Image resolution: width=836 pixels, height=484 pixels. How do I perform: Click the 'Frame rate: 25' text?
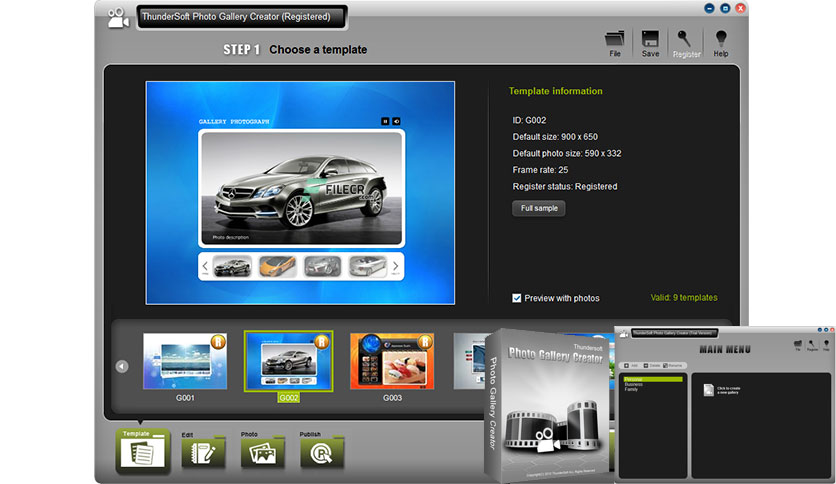pos(540,170)
